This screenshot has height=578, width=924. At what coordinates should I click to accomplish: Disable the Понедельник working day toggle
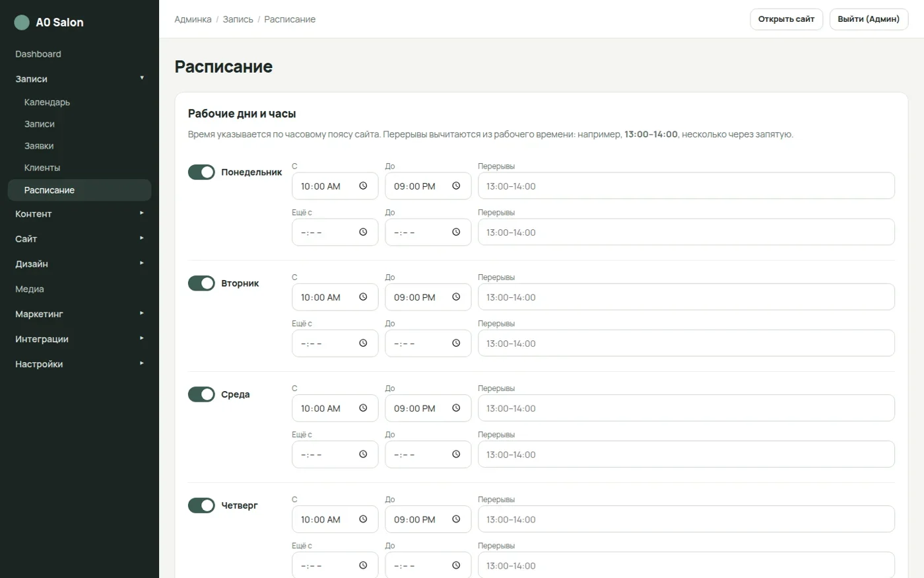pos(201,172)
